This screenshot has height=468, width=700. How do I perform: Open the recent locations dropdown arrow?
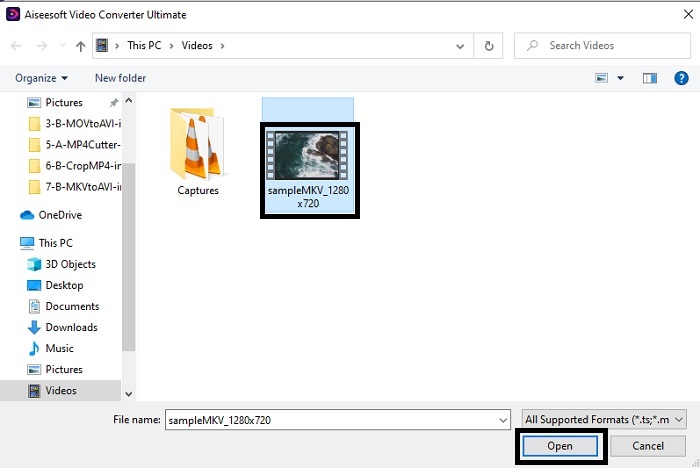(x=62, y=46)
